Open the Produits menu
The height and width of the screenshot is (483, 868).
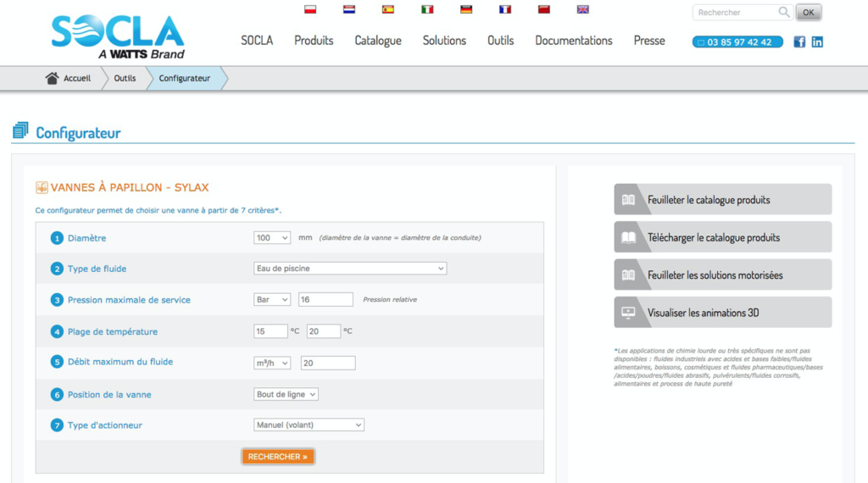tap(314, 41)
